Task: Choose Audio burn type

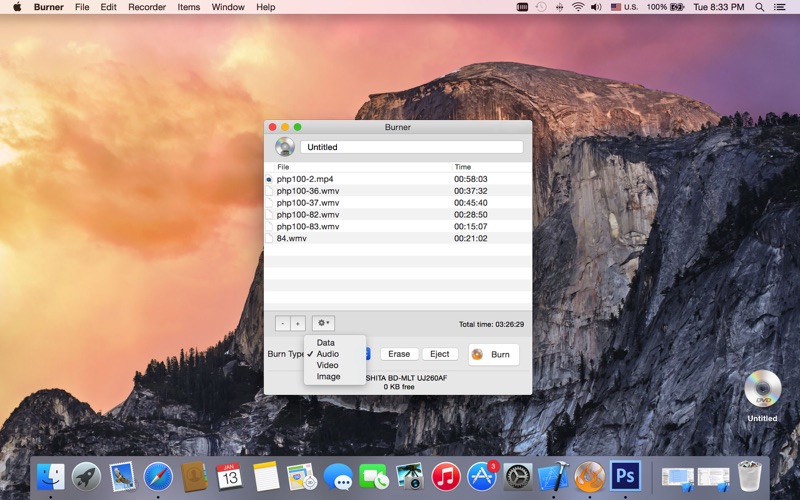Action: click(335, 354)
